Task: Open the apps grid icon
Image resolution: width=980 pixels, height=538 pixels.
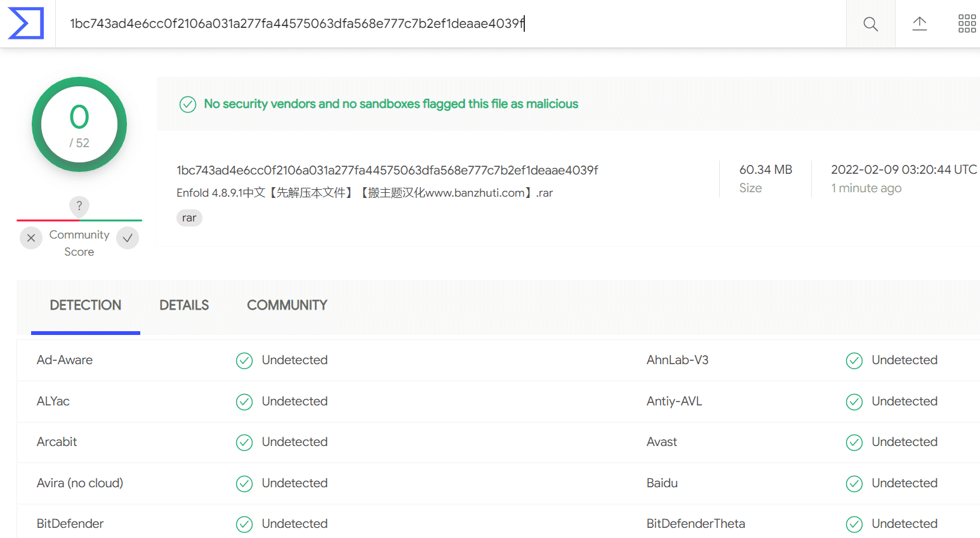Action: (967, 24)
